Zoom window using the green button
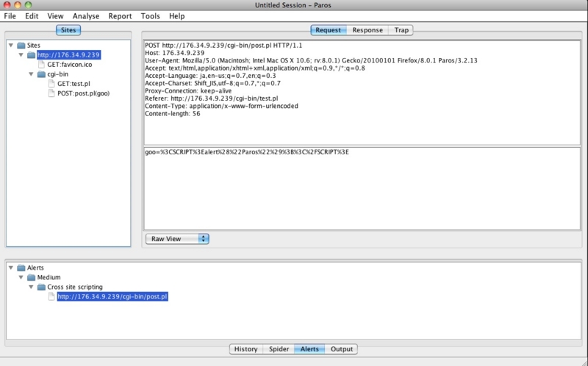Screen dimensions: 588x366 28,5
